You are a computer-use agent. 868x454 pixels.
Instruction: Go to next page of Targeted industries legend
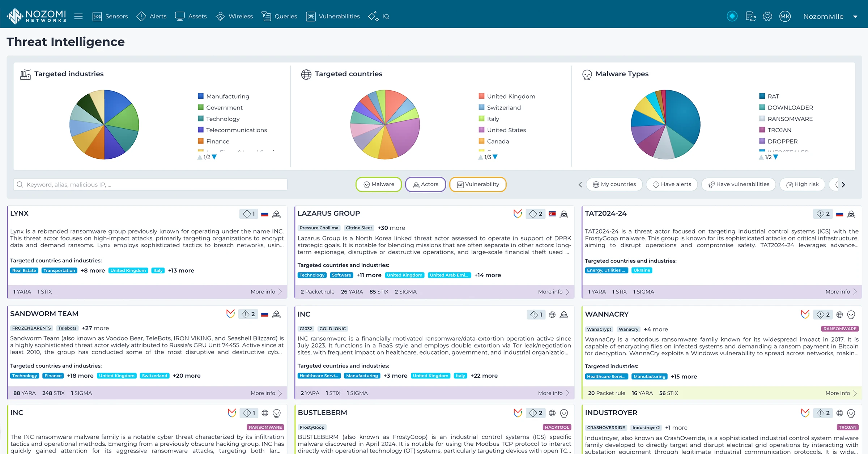[214, 157]
